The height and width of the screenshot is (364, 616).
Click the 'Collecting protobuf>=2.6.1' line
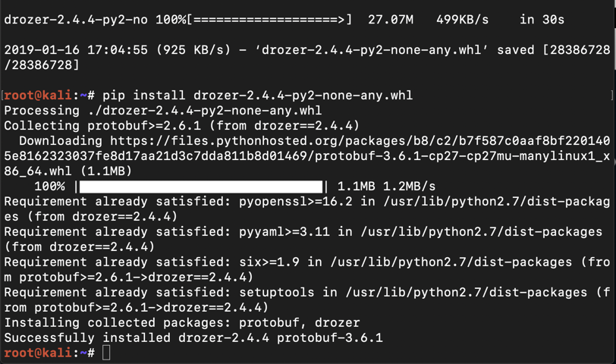click(181, 126)
